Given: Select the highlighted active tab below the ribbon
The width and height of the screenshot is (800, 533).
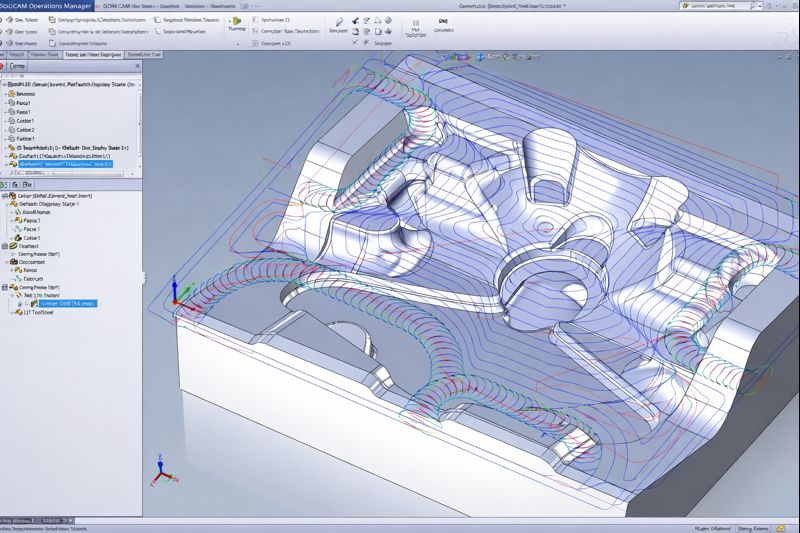Looking at the screenshot, I should click(93, 56).
